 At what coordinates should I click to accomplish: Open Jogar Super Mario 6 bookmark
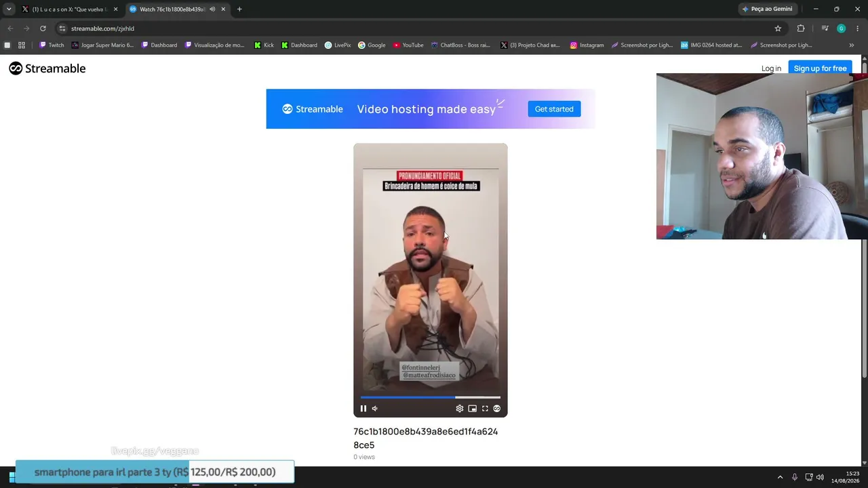(x=102, y=45)
